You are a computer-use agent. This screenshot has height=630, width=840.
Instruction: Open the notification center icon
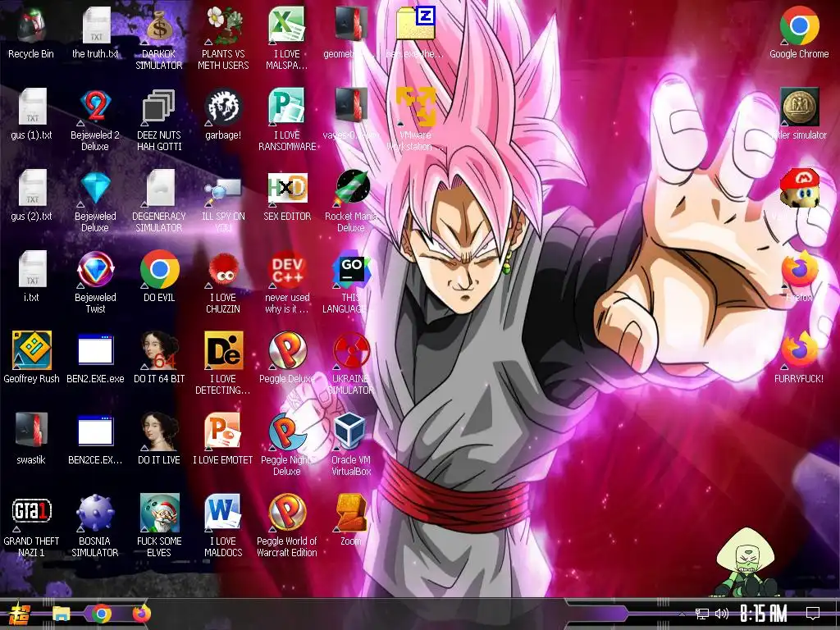coord(813,614)
